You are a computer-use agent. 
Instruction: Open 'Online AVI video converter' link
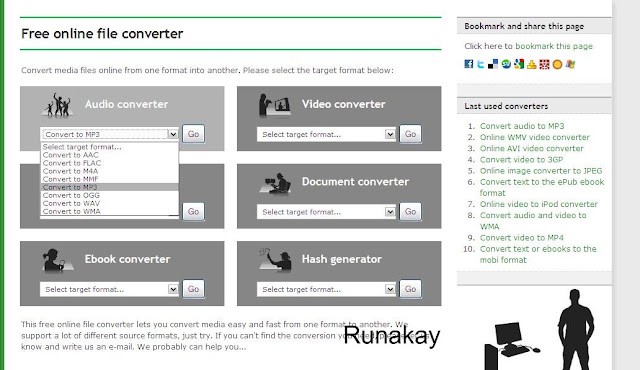coord(531,148)
